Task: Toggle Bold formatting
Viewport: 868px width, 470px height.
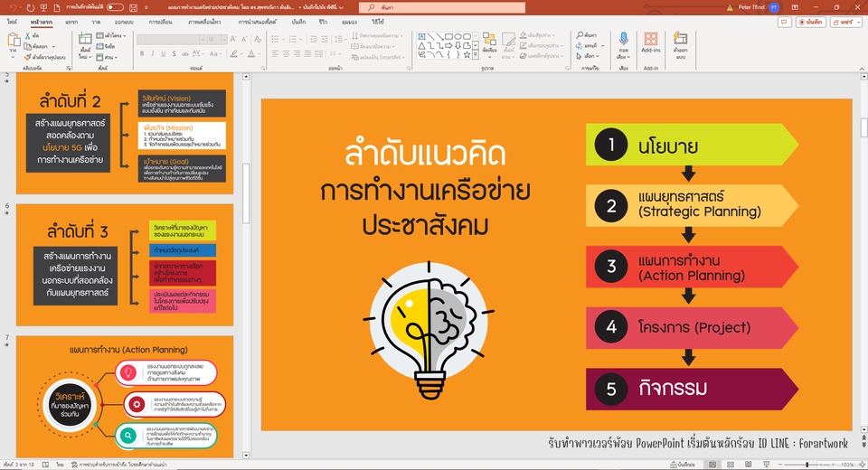Action: coord(142,53)
